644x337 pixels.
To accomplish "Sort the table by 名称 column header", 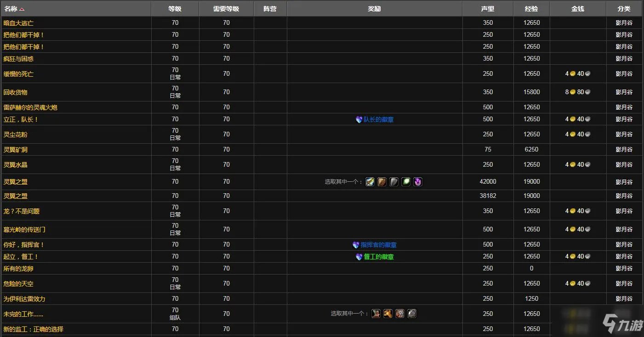I will click(x=11, y=9).
